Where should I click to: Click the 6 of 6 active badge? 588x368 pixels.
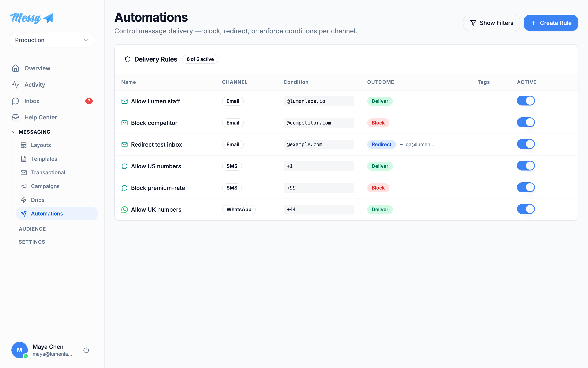200,59
